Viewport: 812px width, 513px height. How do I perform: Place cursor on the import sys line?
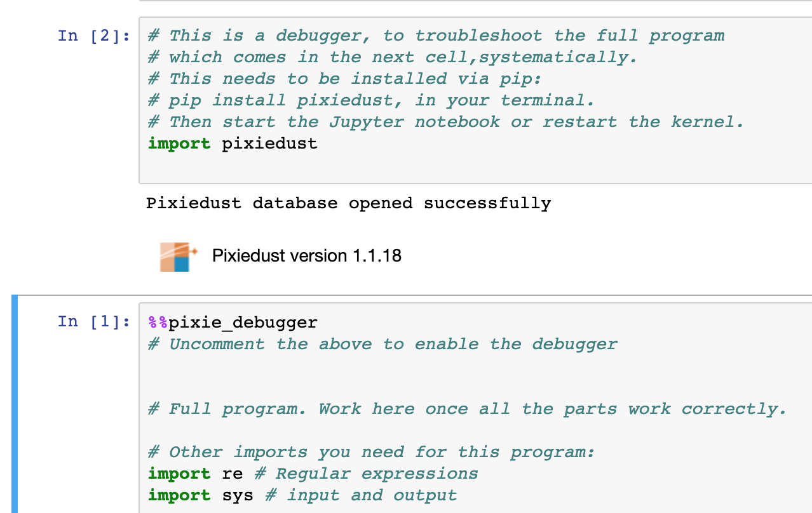point(302,495)
